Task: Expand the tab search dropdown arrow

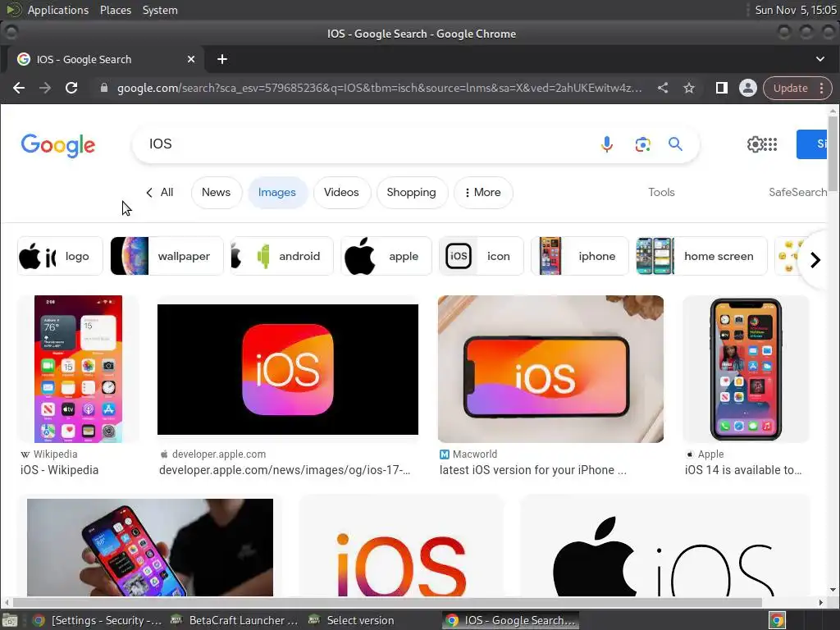Action: tap(820, 59)
